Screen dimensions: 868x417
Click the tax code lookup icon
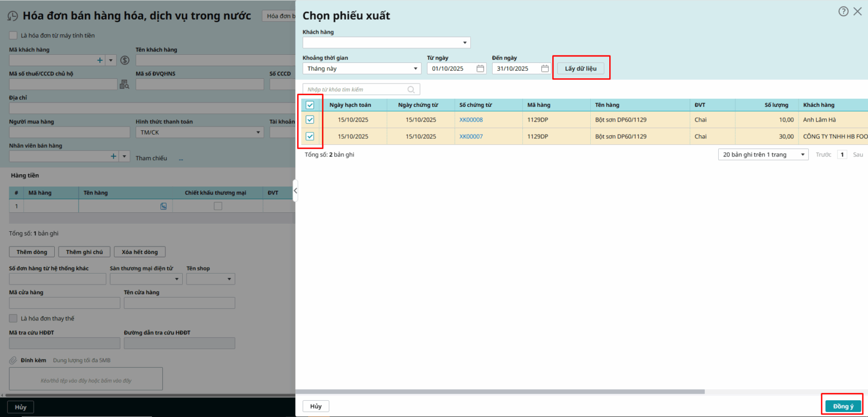coord(124,84)
